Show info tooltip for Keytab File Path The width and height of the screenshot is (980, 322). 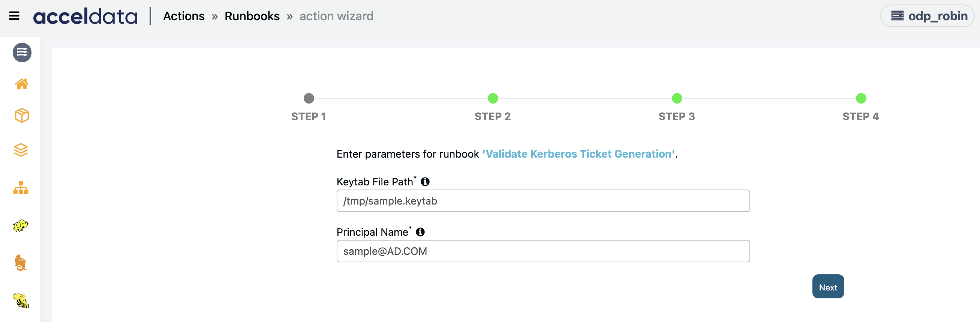(x=425, y=182)
